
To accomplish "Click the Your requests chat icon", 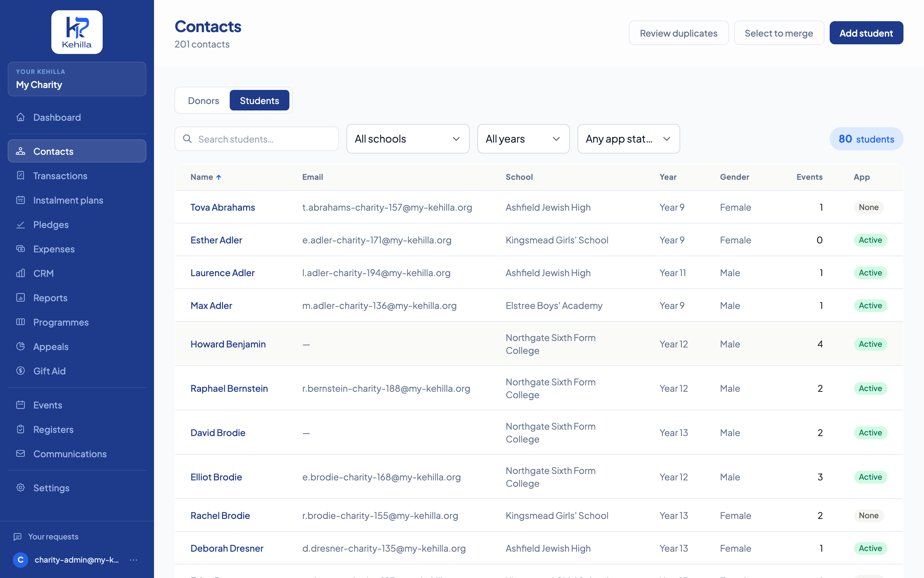I will (x=18, y=537).
